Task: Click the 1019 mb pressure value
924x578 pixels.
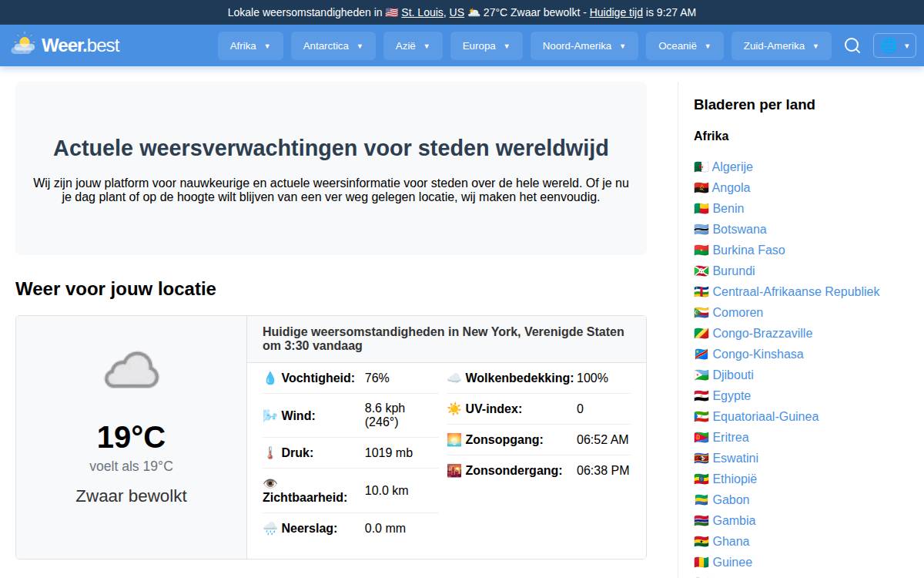Action: pos(389,453)
